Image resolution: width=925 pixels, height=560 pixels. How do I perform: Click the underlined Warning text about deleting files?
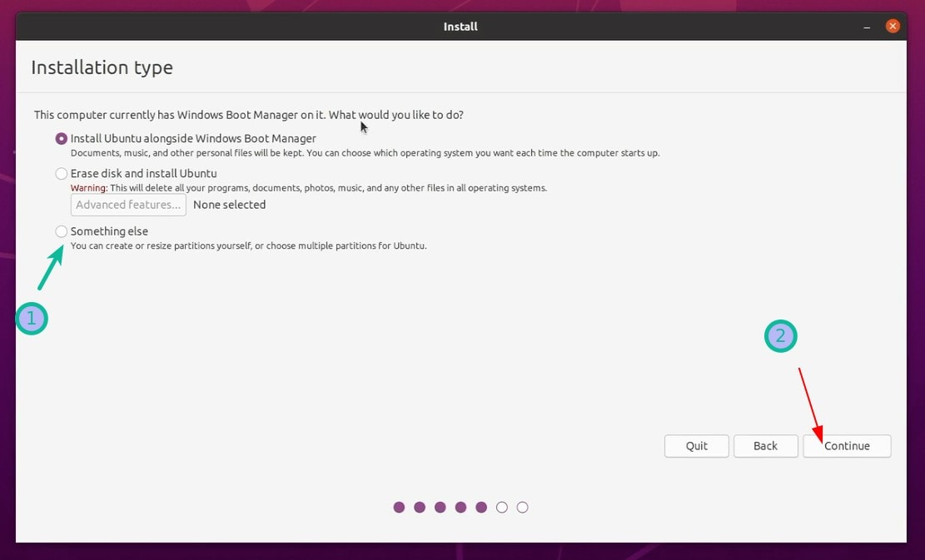[x=88, y=187]
